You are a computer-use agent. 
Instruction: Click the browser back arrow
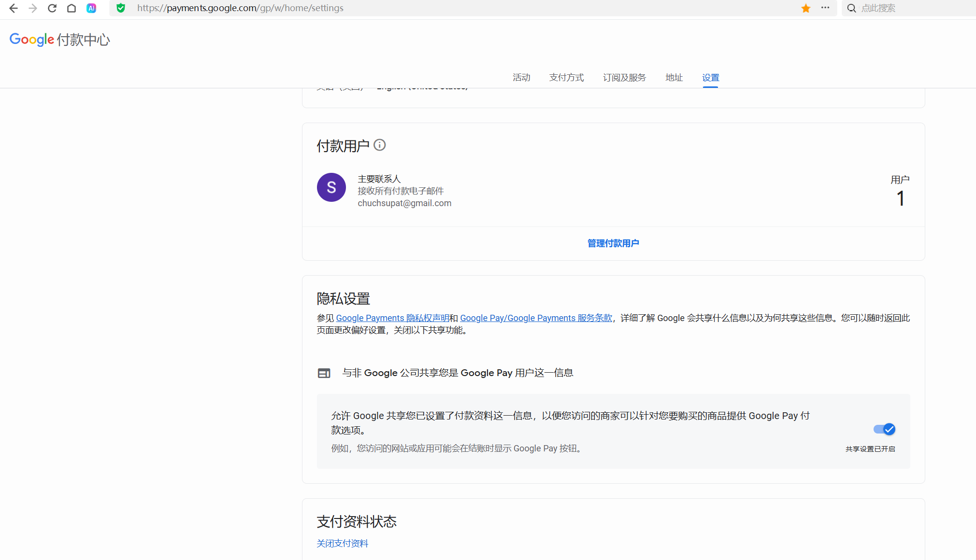(x=14, y=8)
